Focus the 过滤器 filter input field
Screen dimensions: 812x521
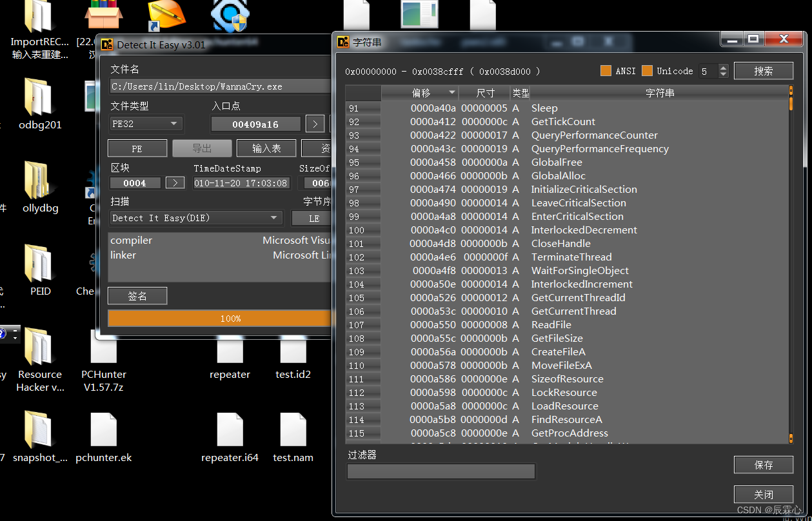[x=441, y=471]
